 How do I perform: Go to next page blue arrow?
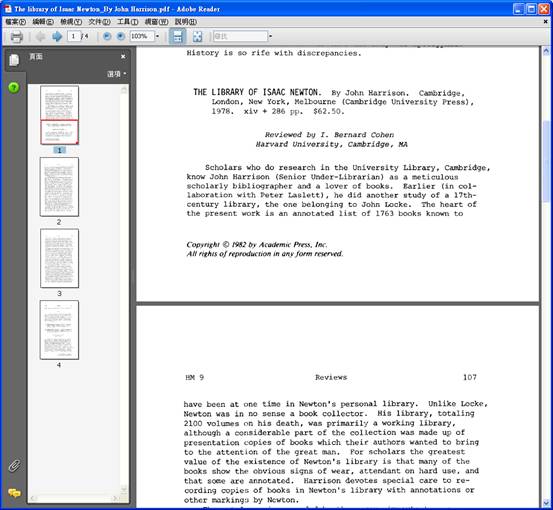[57, 36]
